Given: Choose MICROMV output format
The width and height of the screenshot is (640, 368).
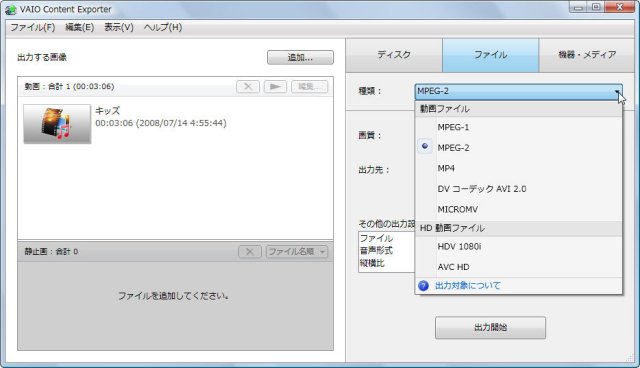Looking at the screenshot, I should [x=519, y=209].
